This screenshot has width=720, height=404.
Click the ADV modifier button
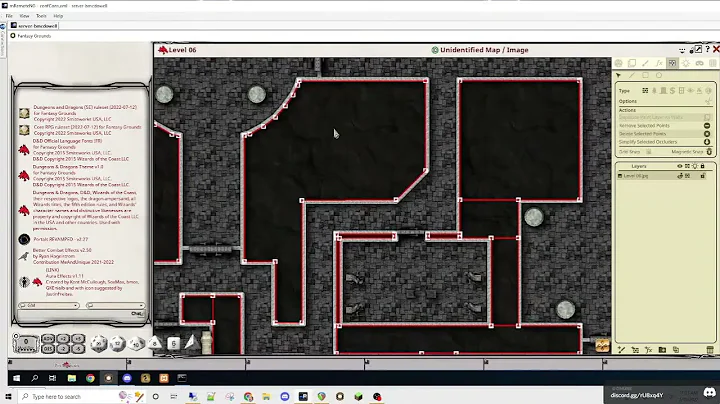pos(48,339)
